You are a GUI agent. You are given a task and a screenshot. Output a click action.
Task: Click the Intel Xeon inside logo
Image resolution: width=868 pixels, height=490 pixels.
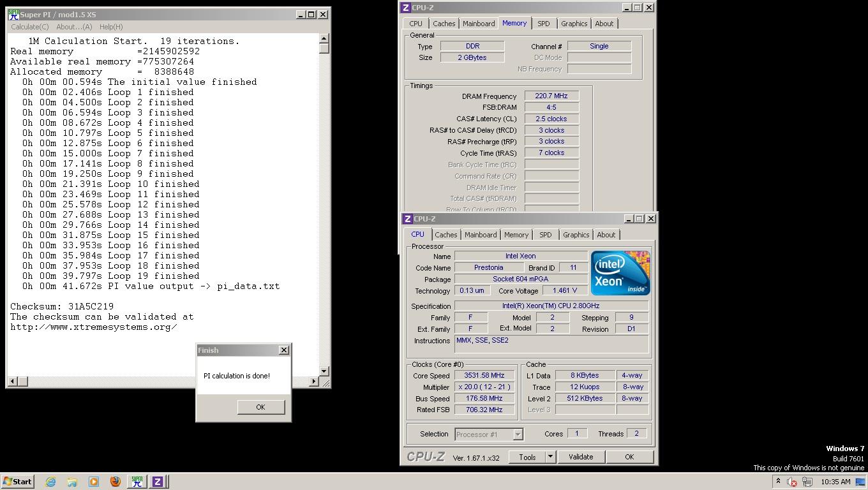tap(620, 272)
